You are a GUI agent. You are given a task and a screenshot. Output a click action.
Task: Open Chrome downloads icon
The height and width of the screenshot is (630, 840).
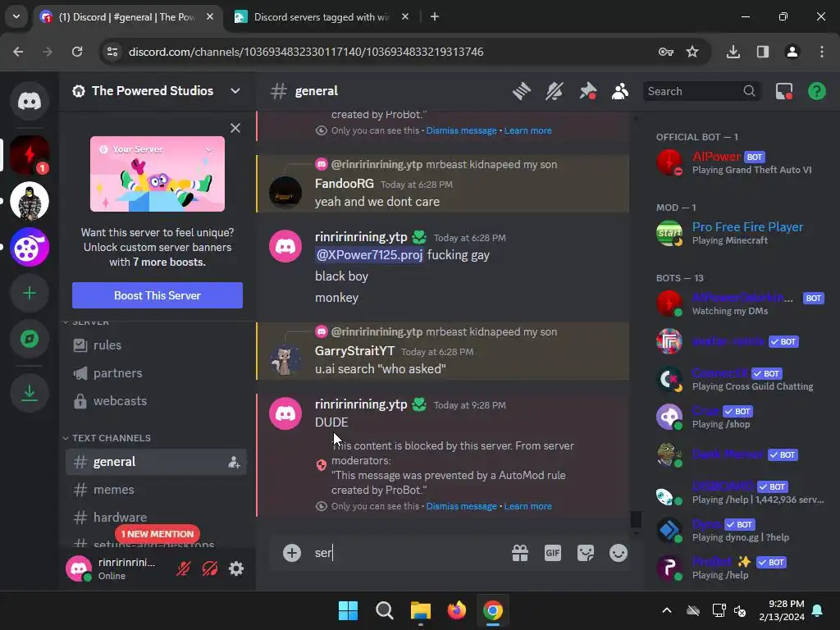point(733,52)
